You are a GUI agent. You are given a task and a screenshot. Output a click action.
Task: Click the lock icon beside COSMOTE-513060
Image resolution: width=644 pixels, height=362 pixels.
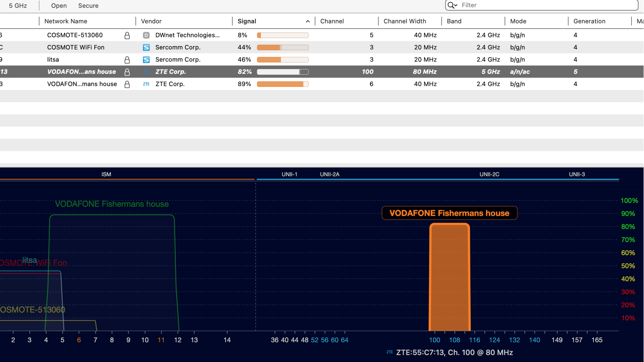click(x=127, y=35)
